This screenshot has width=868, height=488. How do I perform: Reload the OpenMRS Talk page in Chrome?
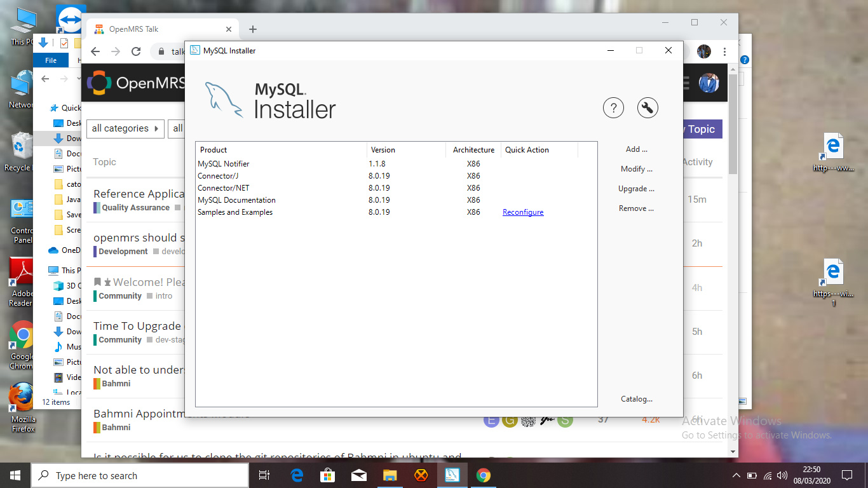(x=136, y=51)
